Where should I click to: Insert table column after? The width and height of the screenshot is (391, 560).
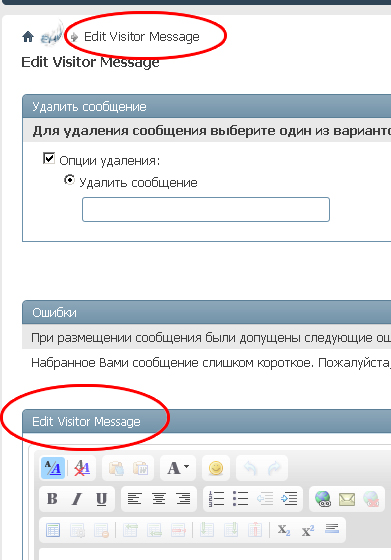point(231,530)
